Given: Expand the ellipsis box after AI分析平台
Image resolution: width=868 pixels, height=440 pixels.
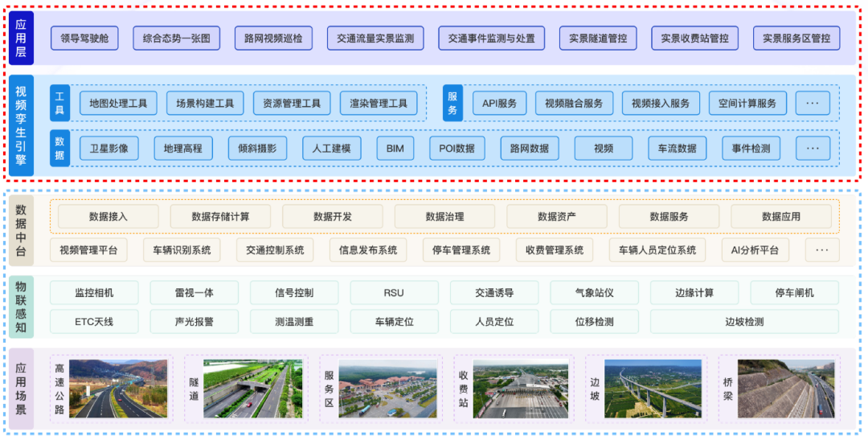Looking at the screenshot, I should pyautogui.click(x=821, y=251).
